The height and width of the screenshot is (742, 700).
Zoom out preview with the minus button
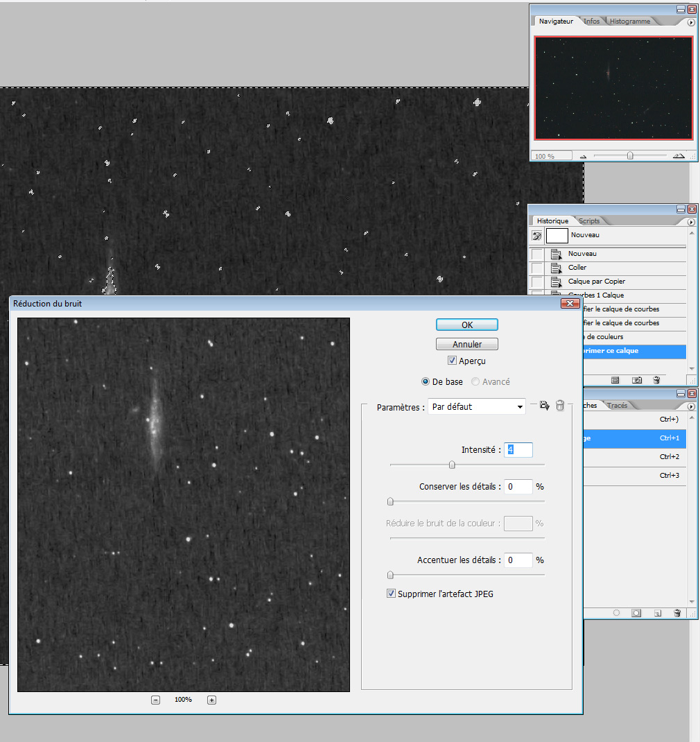pyautogui.click(x=155, y=700)
